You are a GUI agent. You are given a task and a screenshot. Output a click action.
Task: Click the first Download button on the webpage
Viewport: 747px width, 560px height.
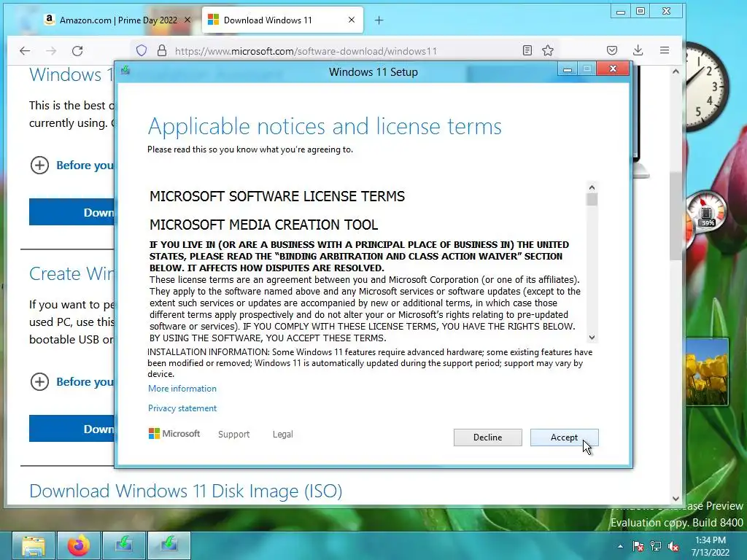click(71, 212)
